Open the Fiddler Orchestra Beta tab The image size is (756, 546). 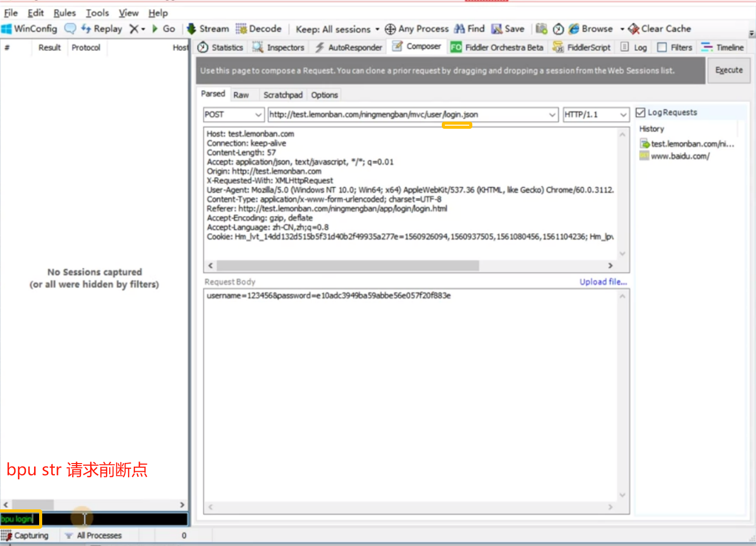point(497,47)
